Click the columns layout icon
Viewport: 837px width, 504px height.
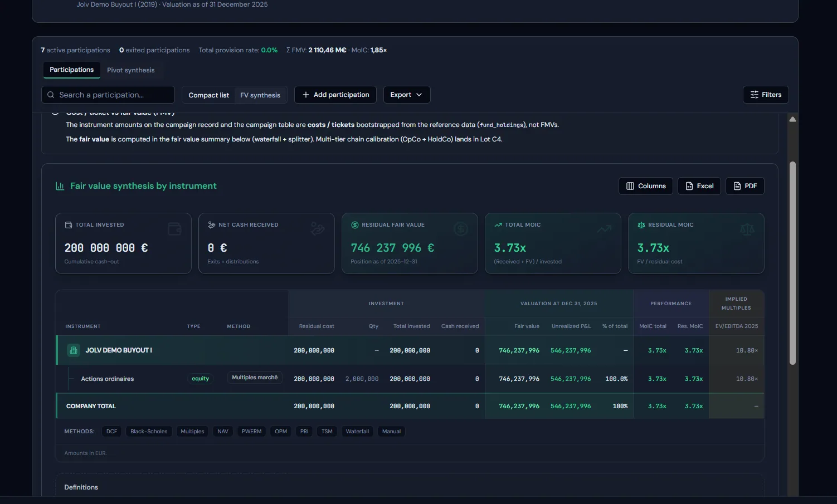[630, 186]
